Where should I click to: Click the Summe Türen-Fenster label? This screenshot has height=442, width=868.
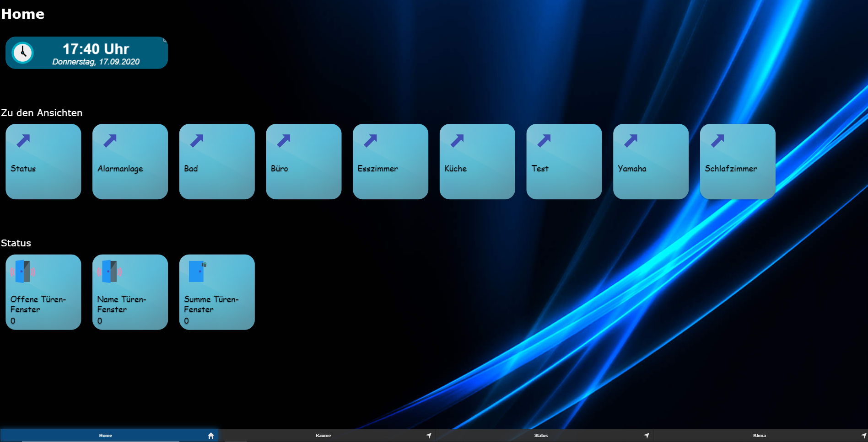click(211, 304)
